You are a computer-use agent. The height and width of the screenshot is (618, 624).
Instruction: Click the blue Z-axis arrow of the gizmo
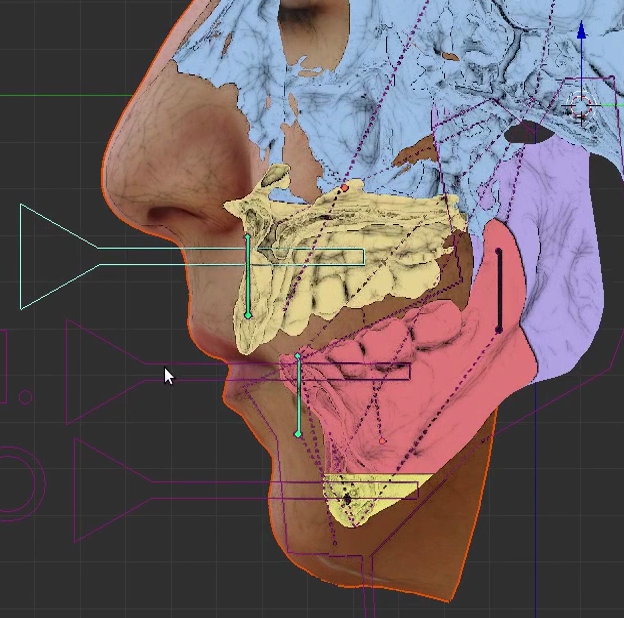tap(581, 31)
